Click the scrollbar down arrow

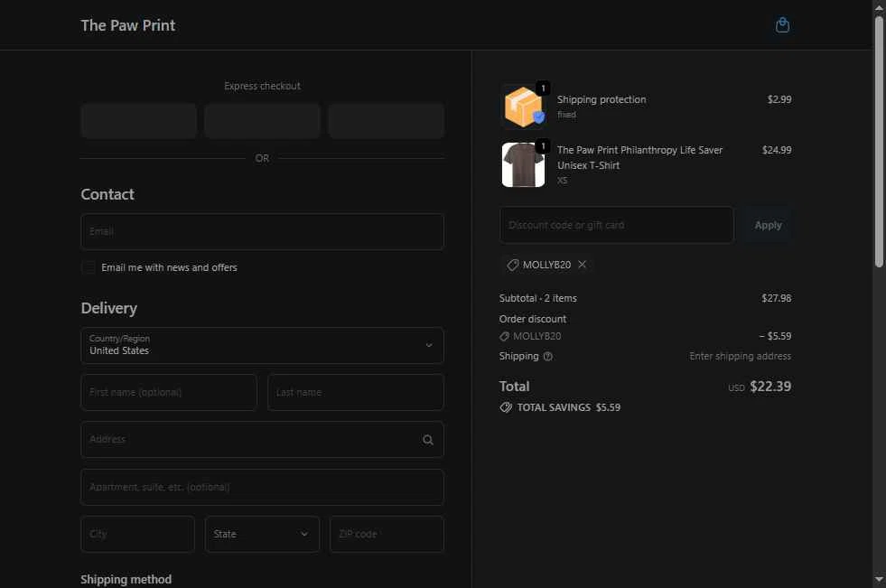coord(879,580)
